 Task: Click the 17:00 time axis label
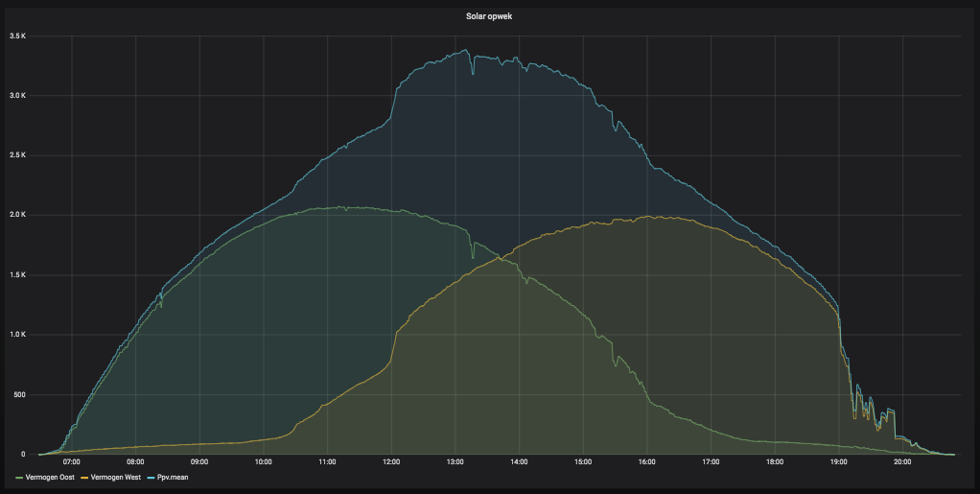tap(711, 462)
